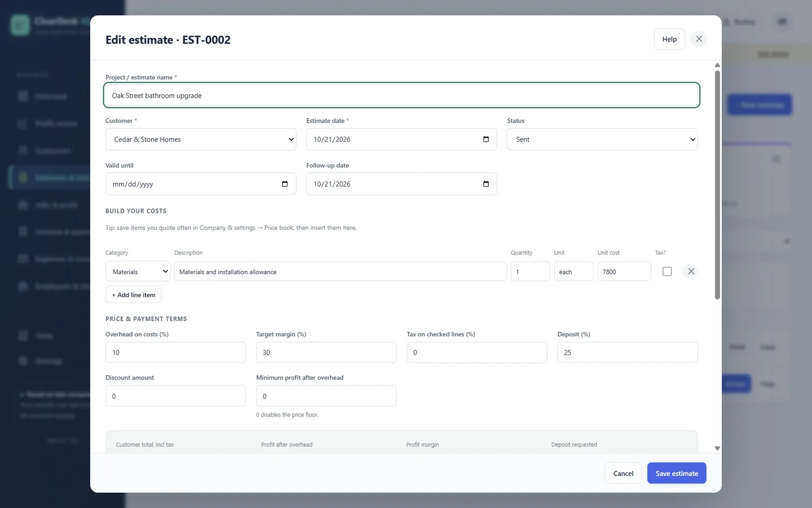The height and width of the screenshot is (508, 812).
Task: Edit the Overhead on costs percentage field
Action: [175, 352]
